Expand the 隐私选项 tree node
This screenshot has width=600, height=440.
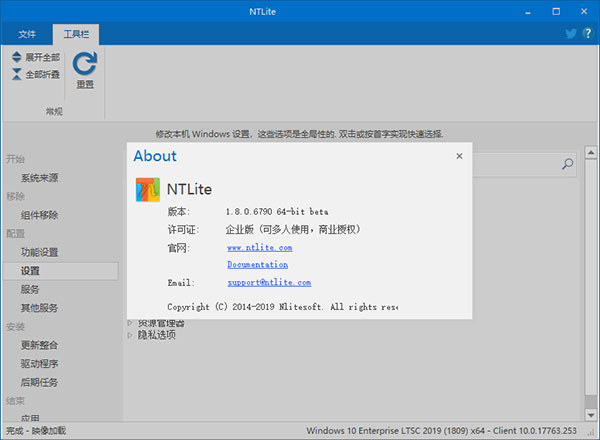click(130, 335)
